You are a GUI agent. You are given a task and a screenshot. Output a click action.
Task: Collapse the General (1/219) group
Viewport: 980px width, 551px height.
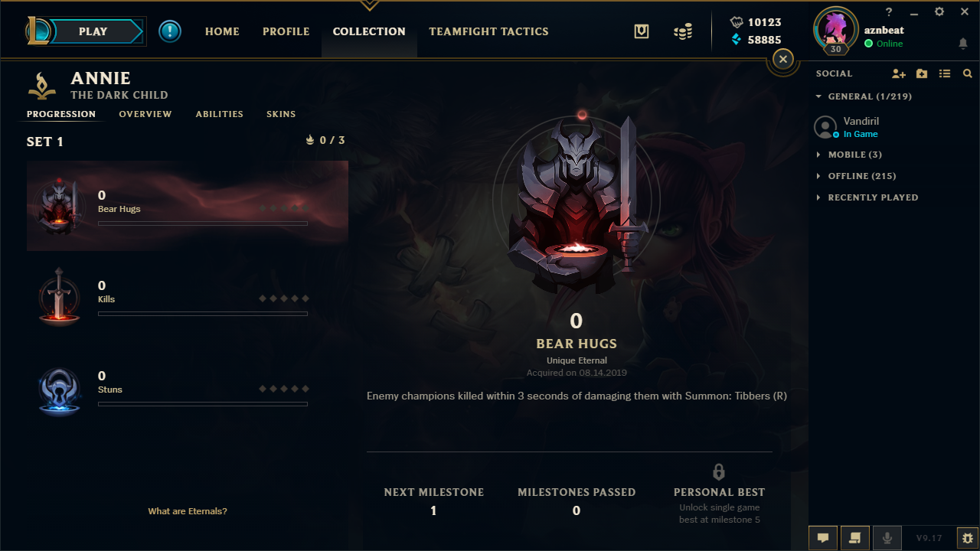point(864,96)
